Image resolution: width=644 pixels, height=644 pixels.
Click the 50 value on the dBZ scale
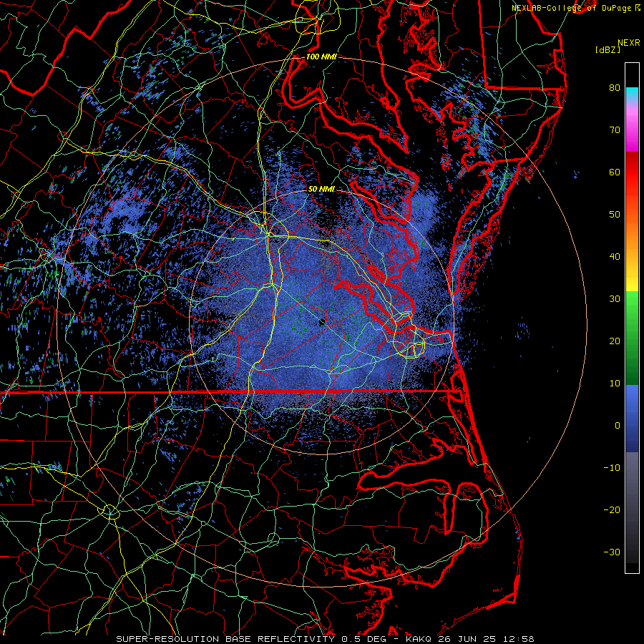click(x=615, y=215)
